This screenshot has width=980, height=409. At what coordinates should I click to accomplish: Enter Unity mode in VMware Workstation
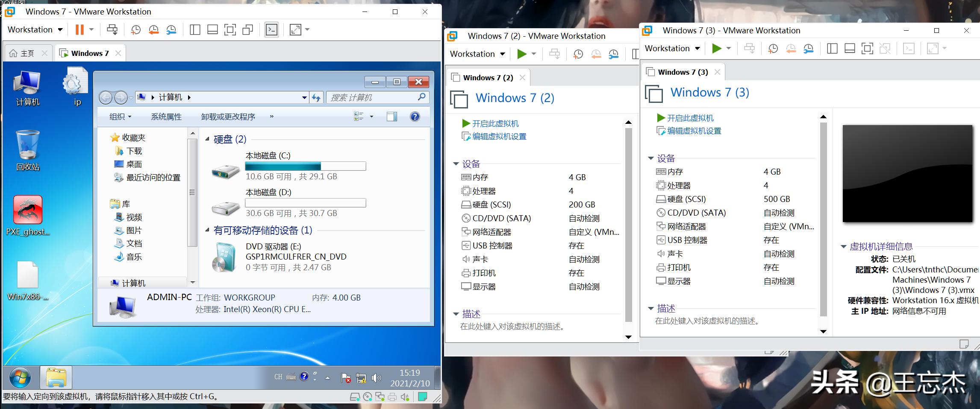coord(248,30)
